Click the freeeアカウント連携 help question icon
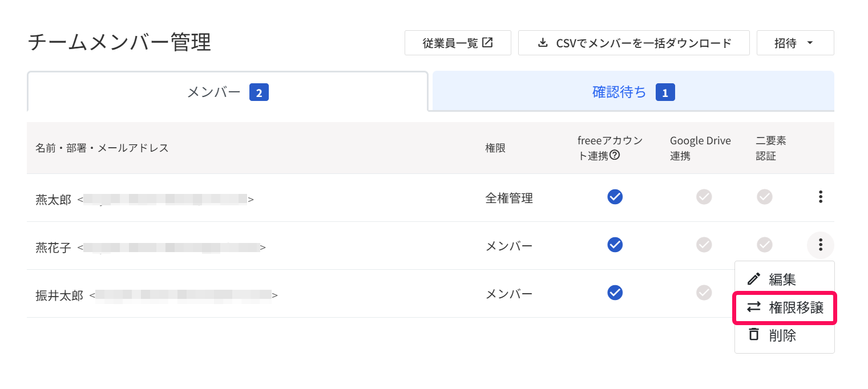Screen dimensions: 868x389 tap(615, 155)
